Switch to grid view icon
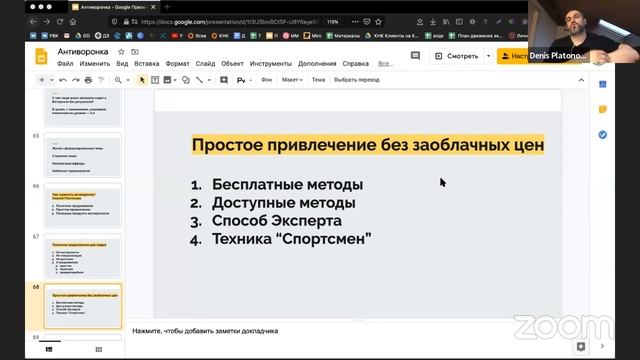This screenshot has width=640, height=360. pyautogui.click(x=99, y=349)
